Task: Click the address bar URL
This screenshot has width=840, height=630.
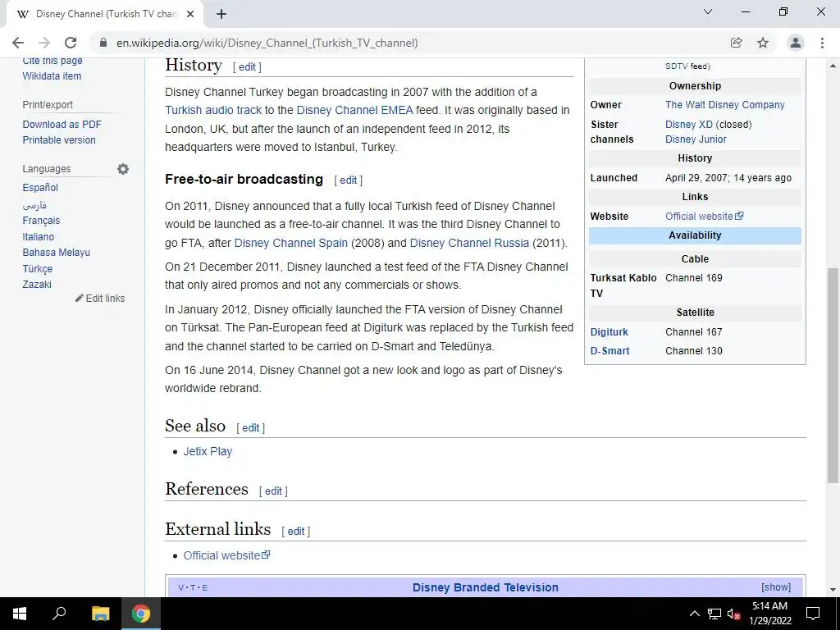Action: [267, 43]
